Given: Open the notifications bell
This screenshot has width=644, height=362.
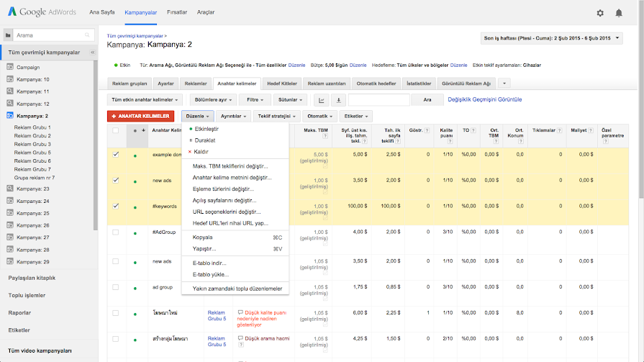Looking at the screenshot, I should (619, 12).
